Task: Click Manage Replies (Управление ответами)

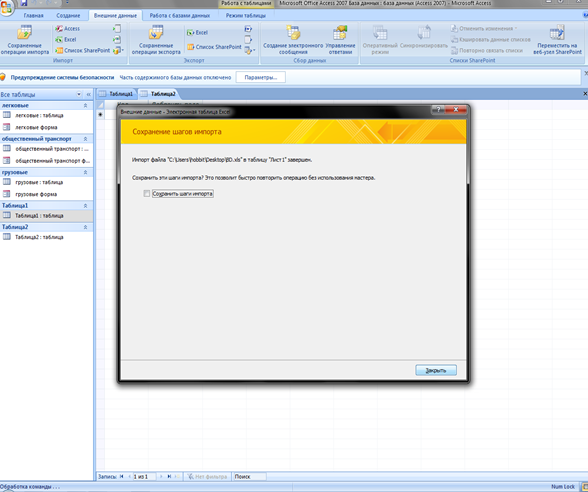Action: coord(340,40)
